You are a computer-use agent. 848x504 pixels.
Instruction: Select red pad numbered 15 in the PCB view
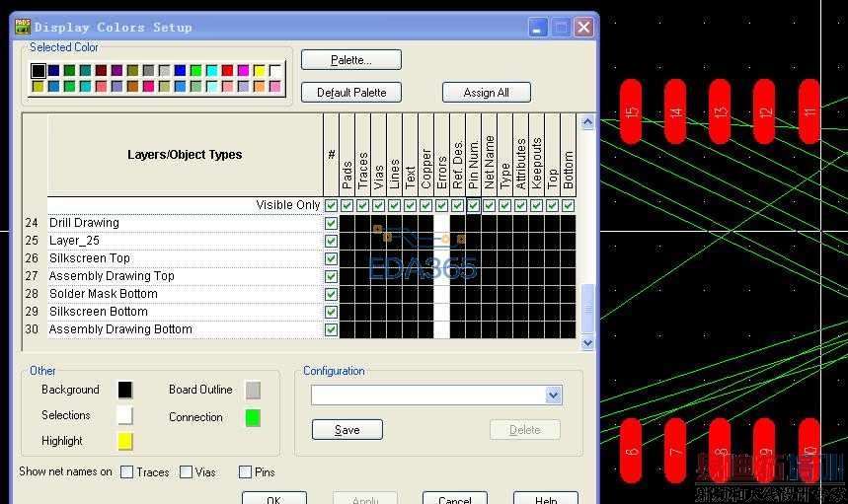631,111
